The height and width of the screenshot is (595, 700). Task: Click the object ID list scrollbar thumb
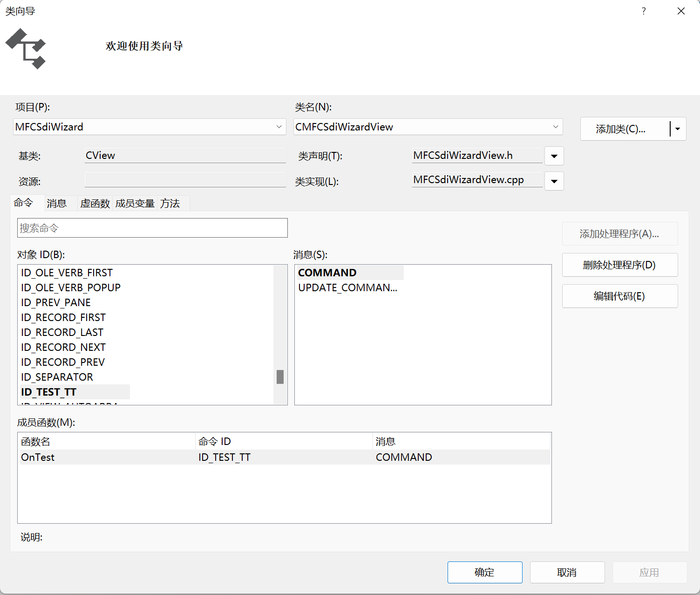tap(280, 376)
